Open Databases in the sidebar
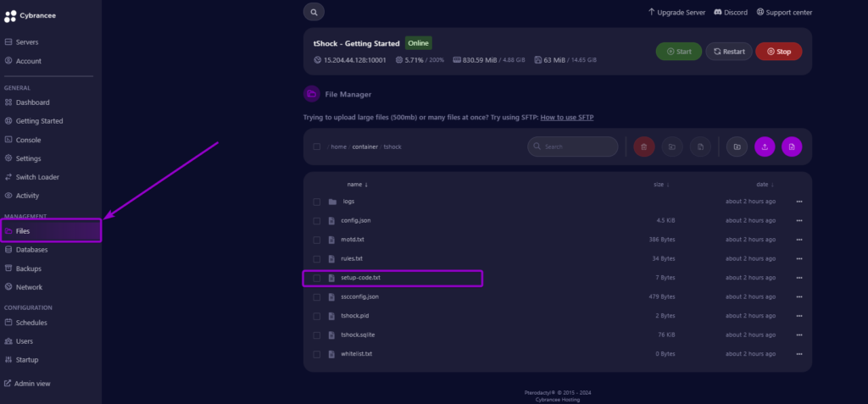The height and width of the screenshot is (404, 868). pos(26,250)
